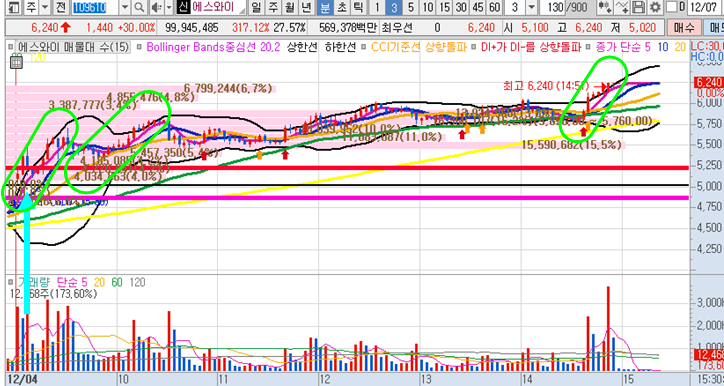Click the 317.12% volume ratio value
This screenshot has width=724, height=386.
[x=251, y=28]
